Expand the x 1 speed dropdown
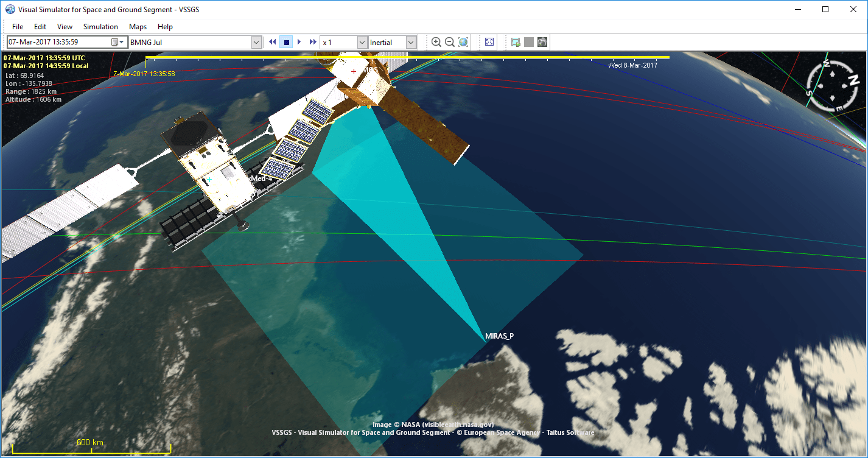 (x=362, y=42)
